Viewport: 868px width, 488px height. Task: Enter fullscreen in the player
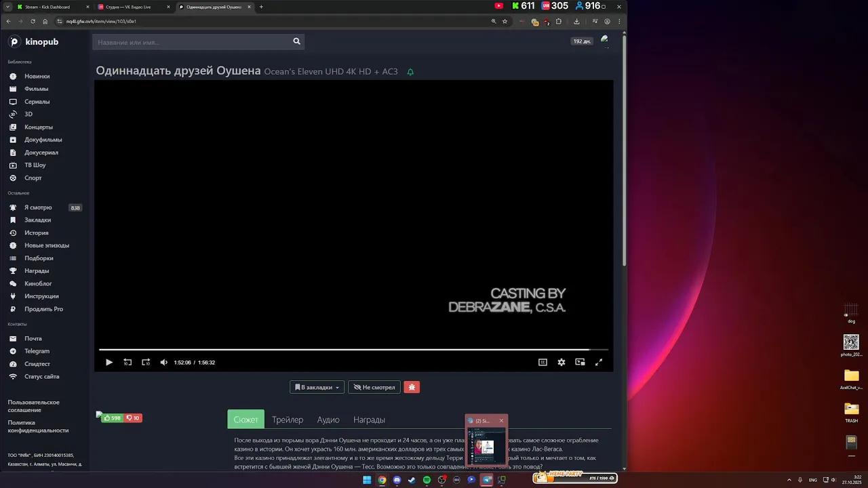click(x=599, y=363)
